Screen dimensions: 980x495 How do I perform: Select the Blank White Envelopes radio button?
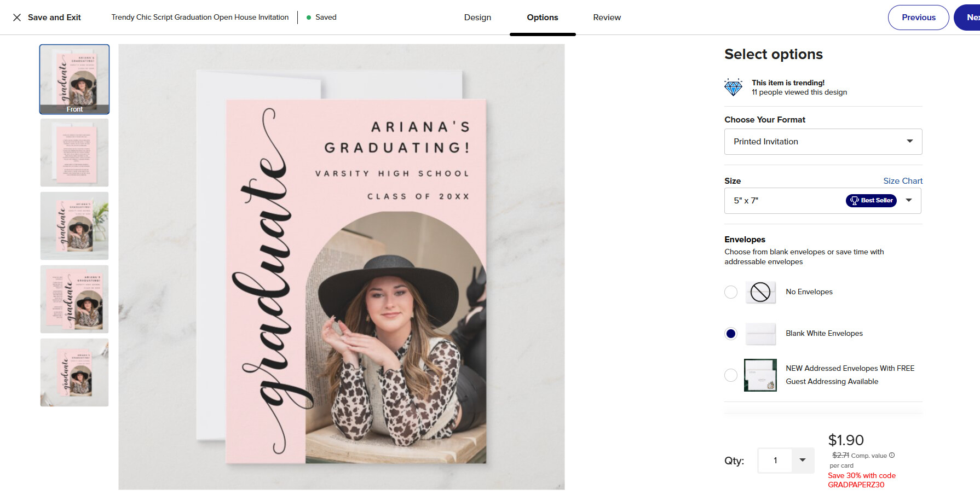[x=731, y=334]
